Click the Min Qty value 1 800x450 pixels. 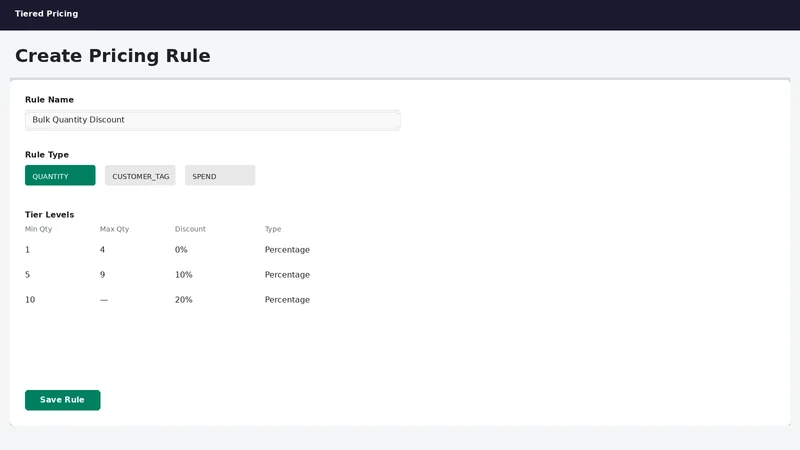(x=28, y=249)
